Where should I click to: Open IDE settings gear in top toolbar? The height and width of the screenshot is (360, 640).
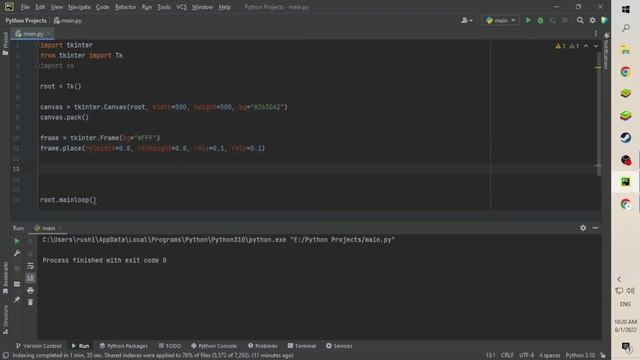[x=592, y=20]
